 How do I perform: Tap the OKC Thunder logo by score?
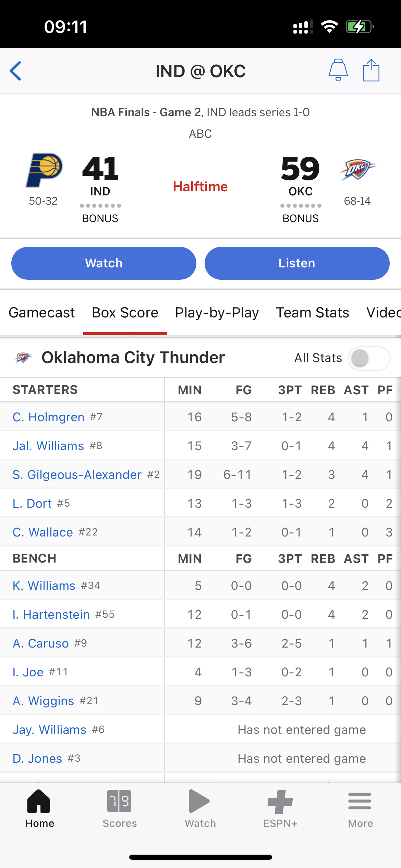(x=358, y=169)
